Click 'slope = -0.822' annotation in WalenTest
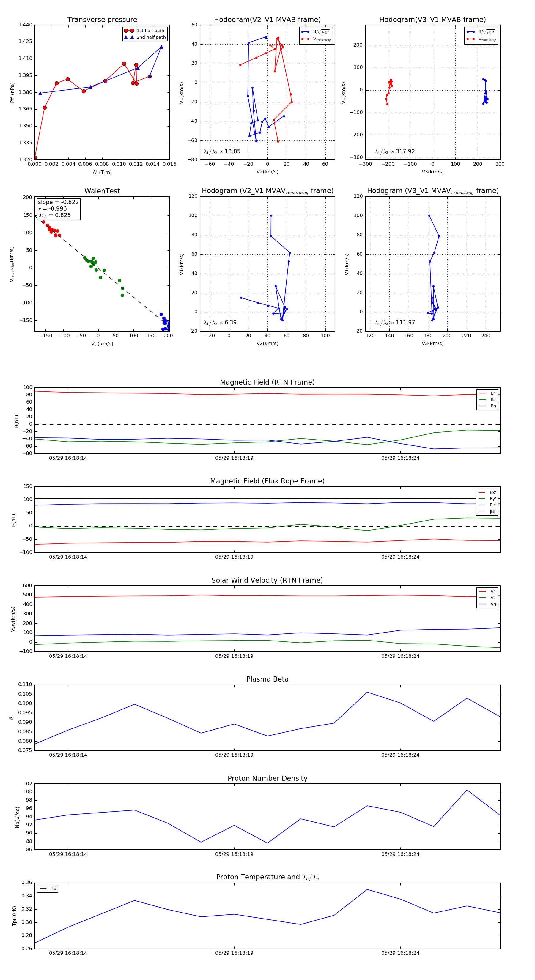The width and height of the screenshot is (535, 980). pyautogui.click(x=58, y=202)
